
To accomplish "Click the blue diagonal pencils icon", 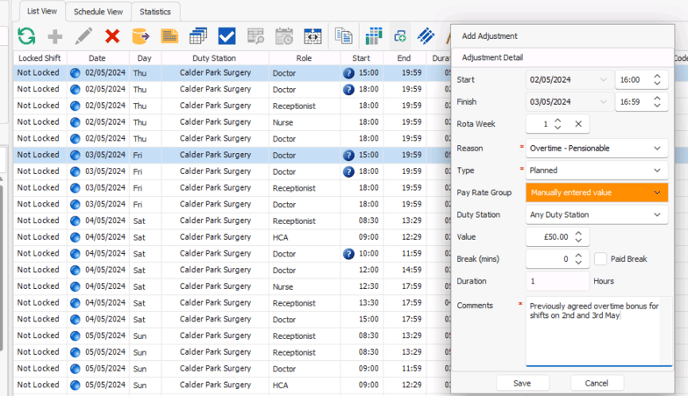I will [x=426, y=36].
